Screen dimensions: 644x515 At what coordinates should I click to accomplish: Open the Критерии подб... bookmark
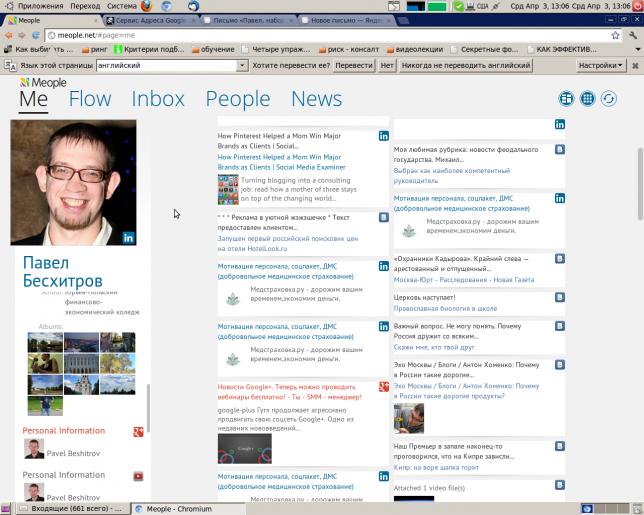(x=149, y=49)
